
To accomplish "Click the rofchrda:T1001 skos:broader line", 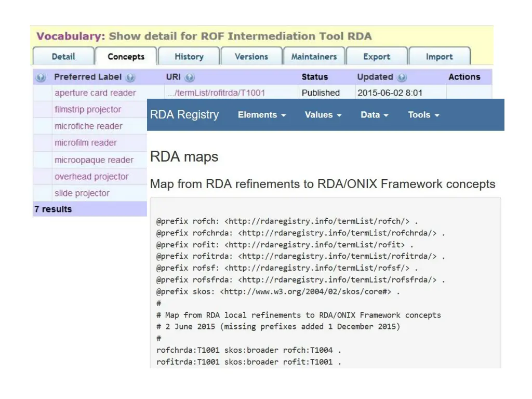I will pos(249,350).
